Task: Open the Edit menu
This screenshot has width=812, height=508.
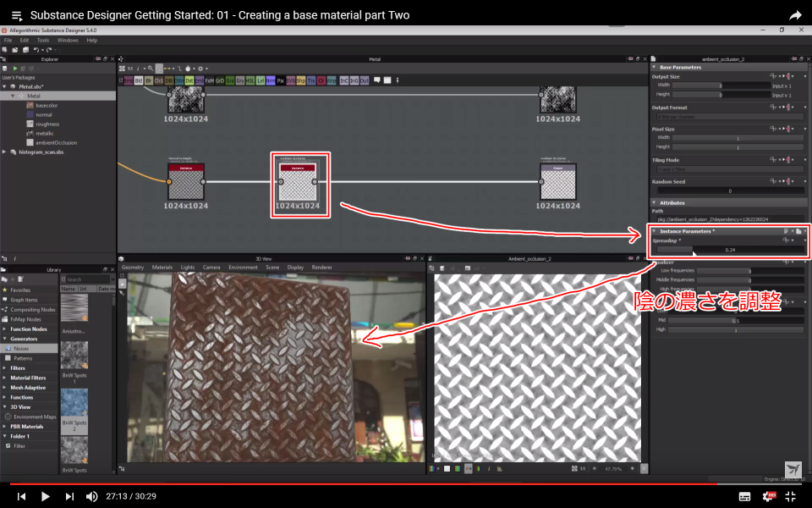Action: pyautogui.click(x=25, y=40)
